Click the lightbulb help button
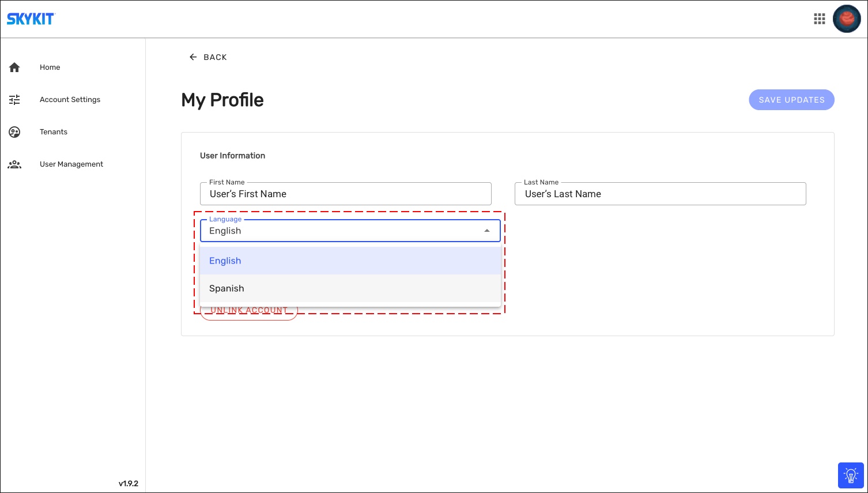 tap(851, 475)
